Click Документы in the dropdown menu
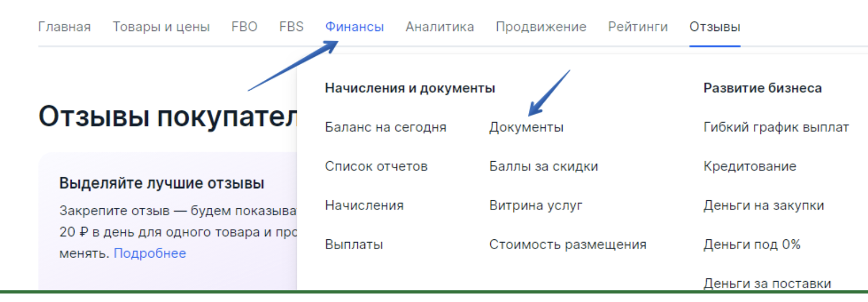The width and height of the screenshot is (868, 302). (526, 127)
